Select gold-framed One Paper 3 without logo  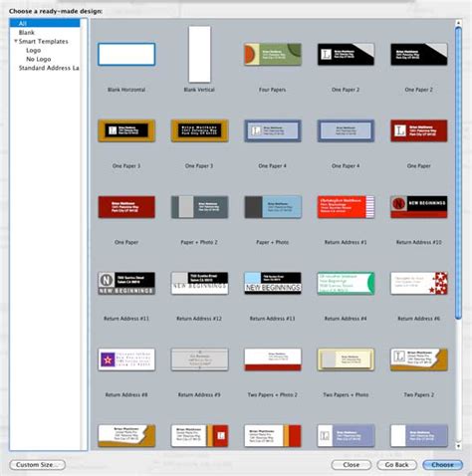[x=199, y=130]
